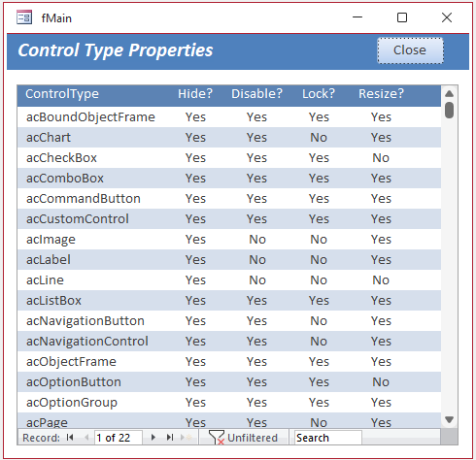Click the Resize? column header

tap(381, 94)
